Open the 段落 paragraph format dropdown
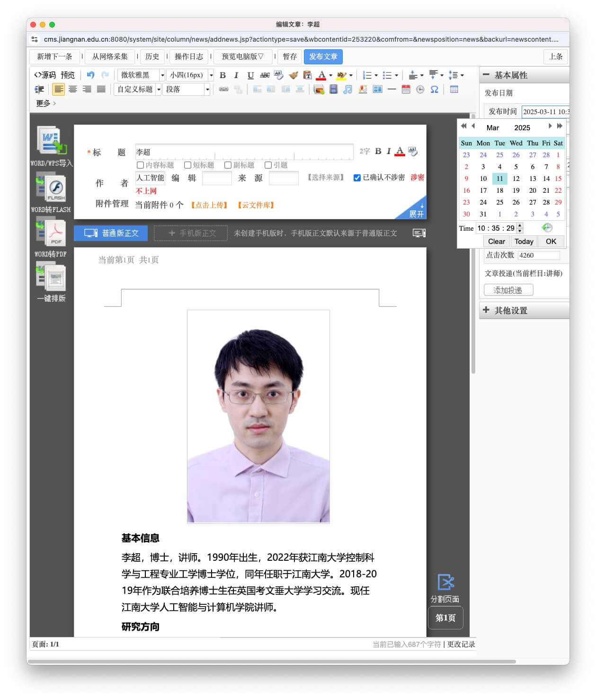 coord(207,90)
